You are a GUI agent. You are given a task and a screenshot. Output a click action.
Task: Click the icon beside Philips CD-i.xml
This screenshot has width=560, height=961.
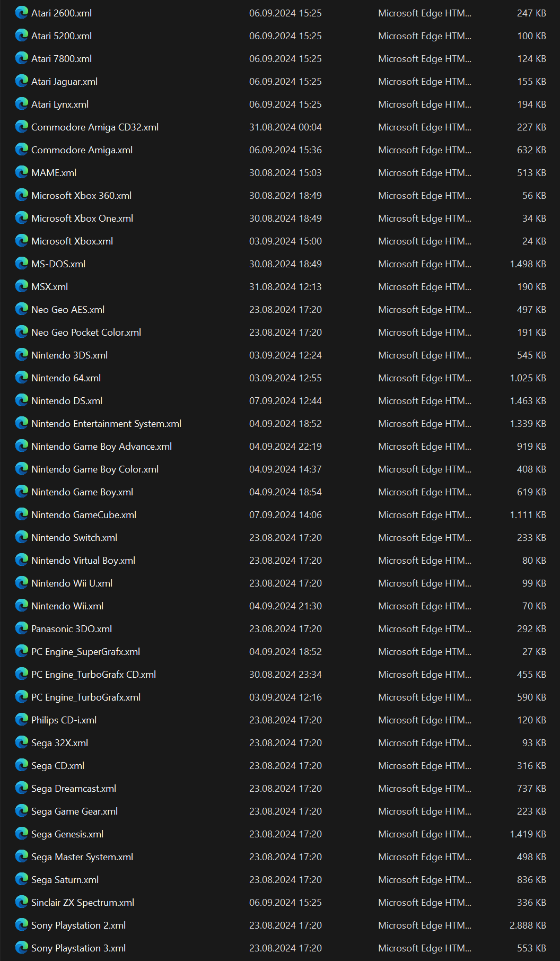[x=22, y=720]
